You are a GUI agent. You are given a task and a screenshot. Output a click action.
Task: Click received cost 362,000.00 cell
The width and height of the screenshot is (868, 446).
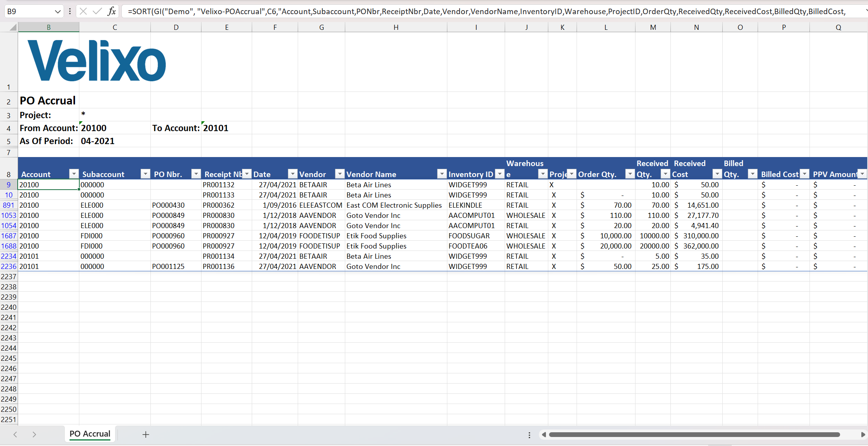pyautogui.click(x=696, y=246)
